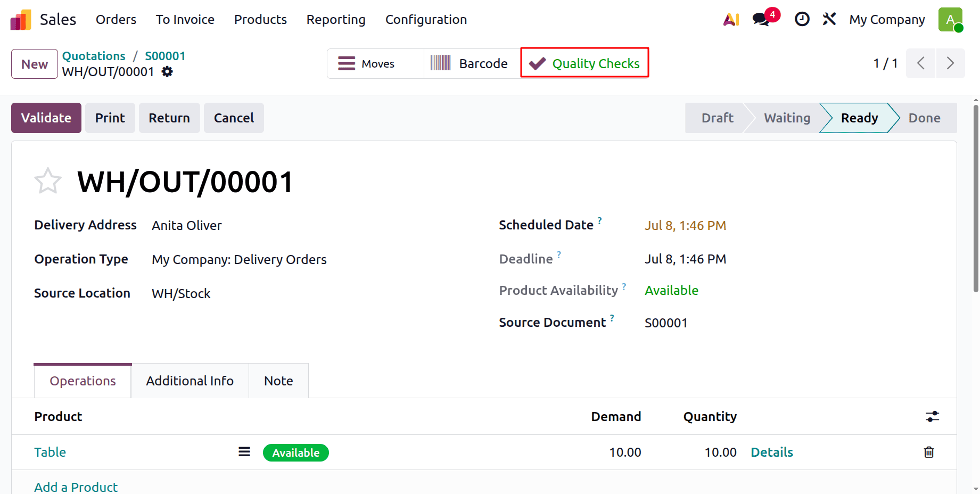Click the Demand 10.00 cell for Table
This screenshot has height=494, width=980.
point(625,452)
